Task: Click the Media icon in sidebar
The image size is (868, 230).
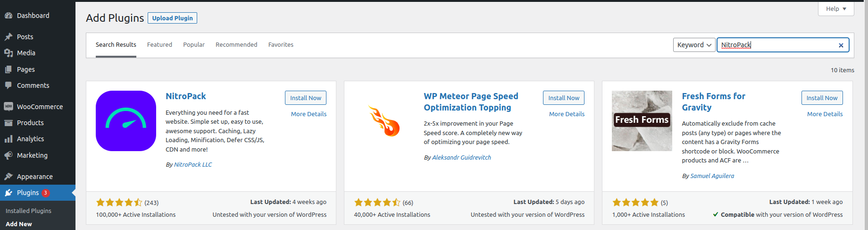Action: 8,53
